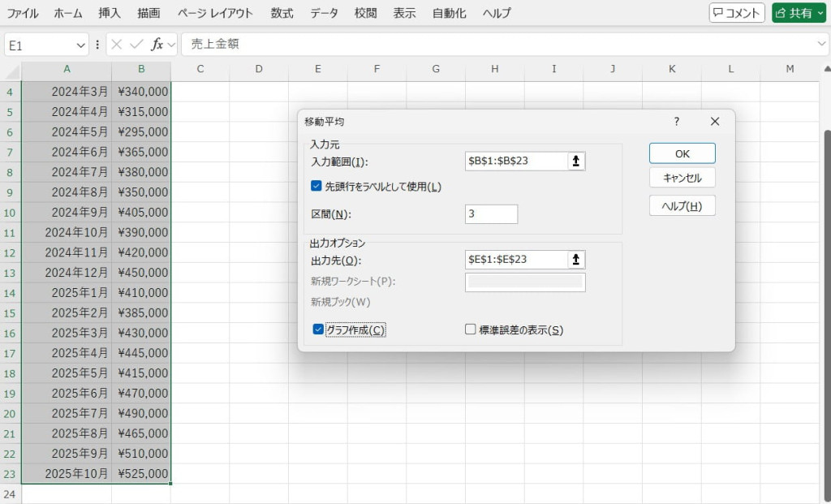Enable 標準誤差の表示 checkbox
Viewport: 831px width, 504px height.
tap(470, 330)
